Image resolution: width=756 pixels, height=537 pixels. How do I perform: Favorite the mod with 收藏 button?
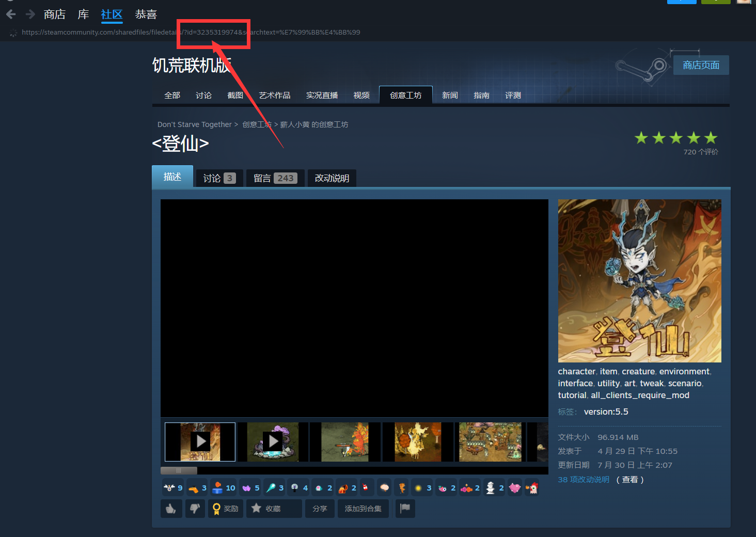pyautogui.click(x=274, y=509)
